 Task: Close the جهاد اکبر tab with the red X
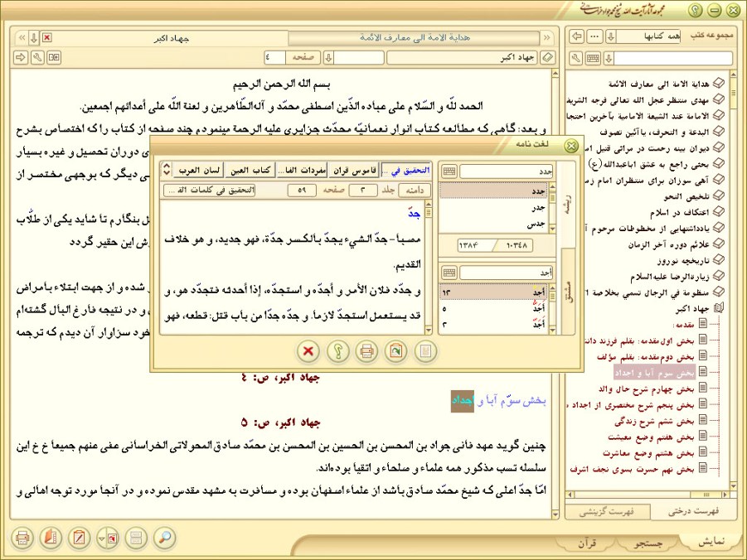(x=46, y=37)
